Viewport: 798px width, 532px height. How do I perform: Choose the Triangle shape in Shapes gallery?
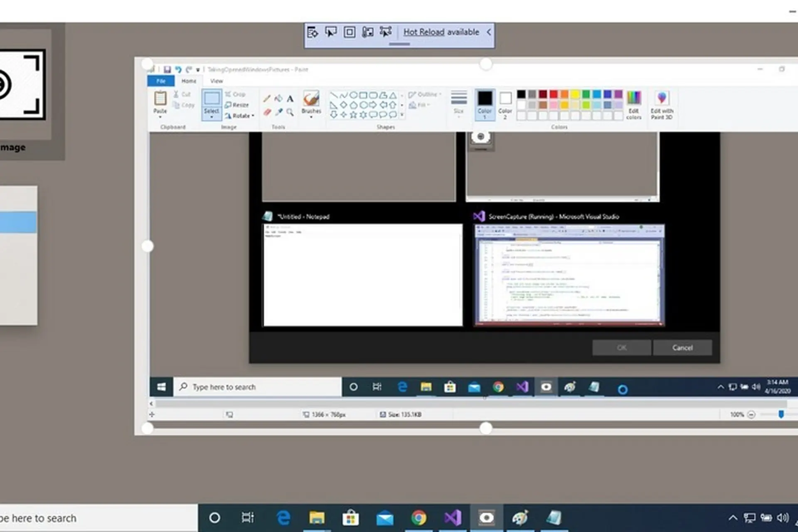(x=392, y=95)
